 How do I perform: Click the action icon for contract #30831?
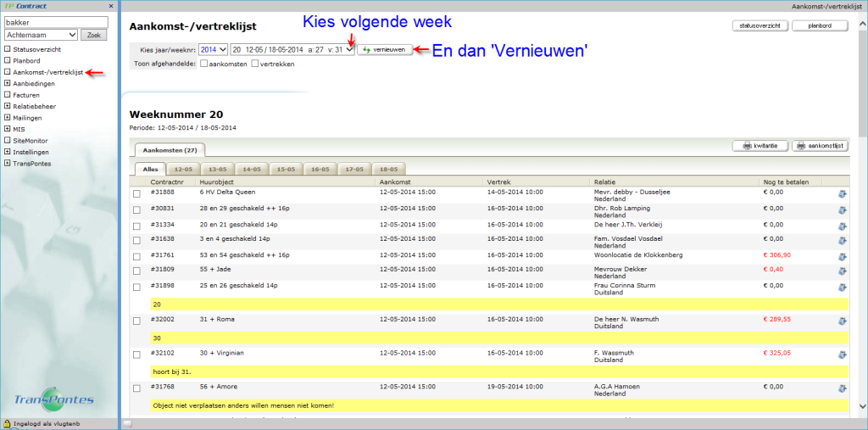842,210
